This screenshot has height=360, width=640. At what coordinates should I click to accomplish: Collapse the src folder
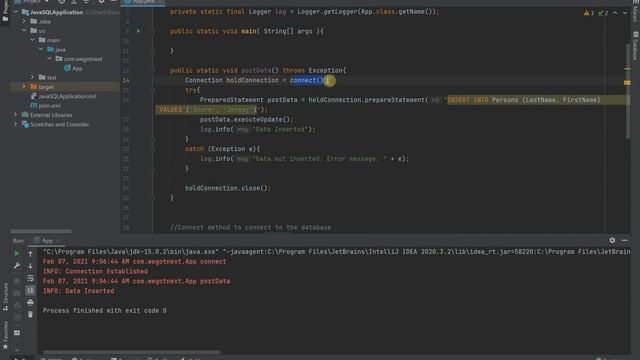coord(24,31)
